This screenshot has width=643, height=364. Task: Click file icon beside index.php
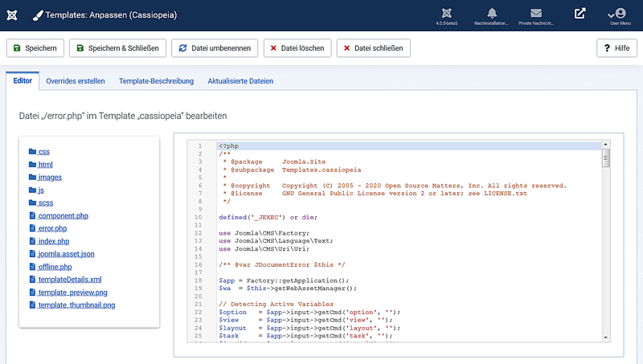click(x=32, y=240)
